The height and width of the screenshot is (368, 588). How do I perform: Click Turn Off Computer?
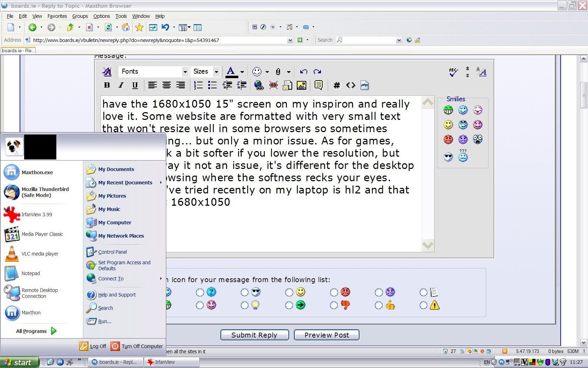click(137, 346)
